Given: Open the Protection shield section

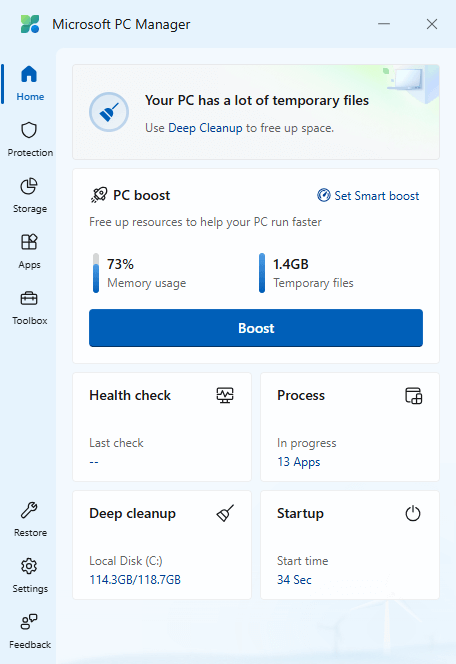Looking at the screenshot, I should point(30,140).
